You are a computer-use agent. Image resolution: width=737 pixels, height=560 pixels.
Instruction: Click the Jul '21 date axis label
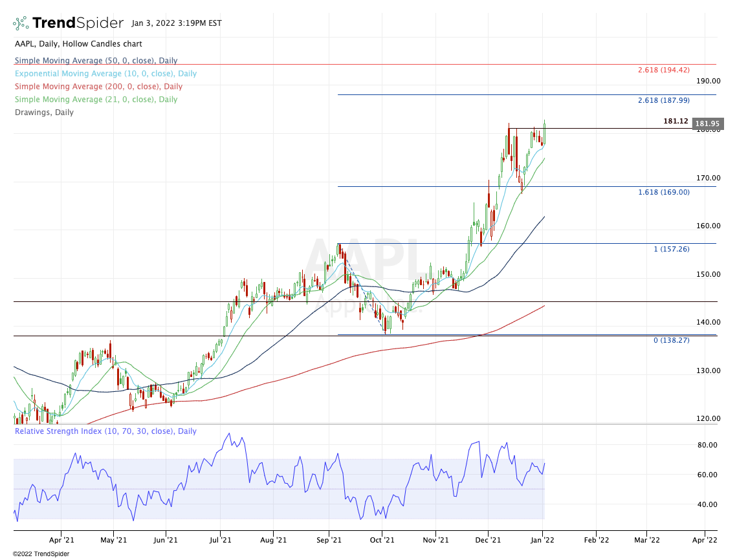[221, 540]
